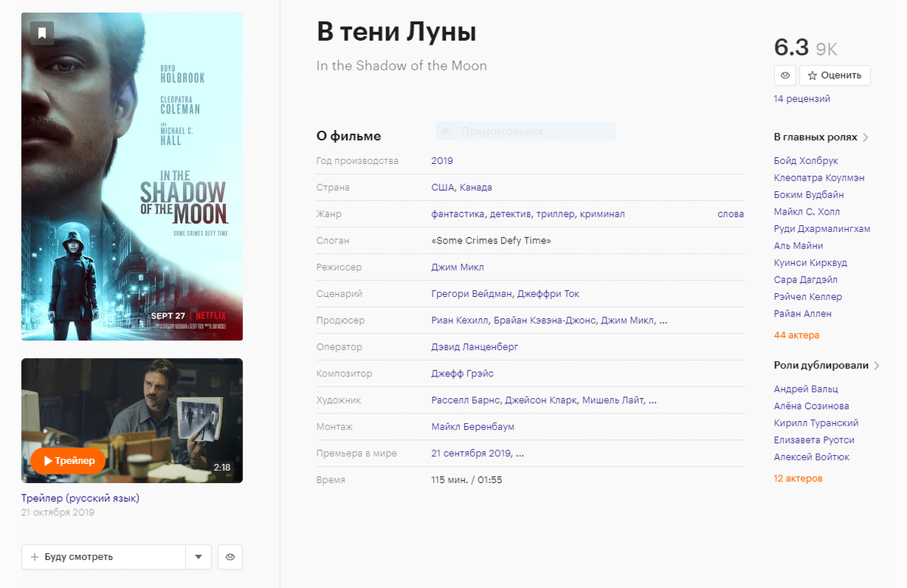907x588 pixels.
Task: Expand the artists list via the ellipsis
Action: (x=652, y=401)
